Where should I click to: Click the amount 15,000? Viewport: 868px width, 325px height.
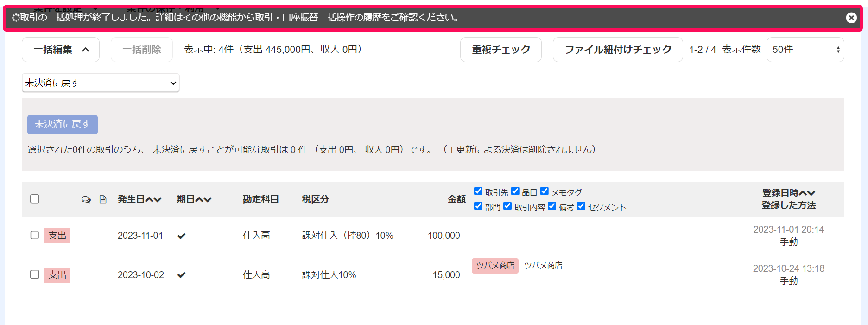click(x=446, y=275)
